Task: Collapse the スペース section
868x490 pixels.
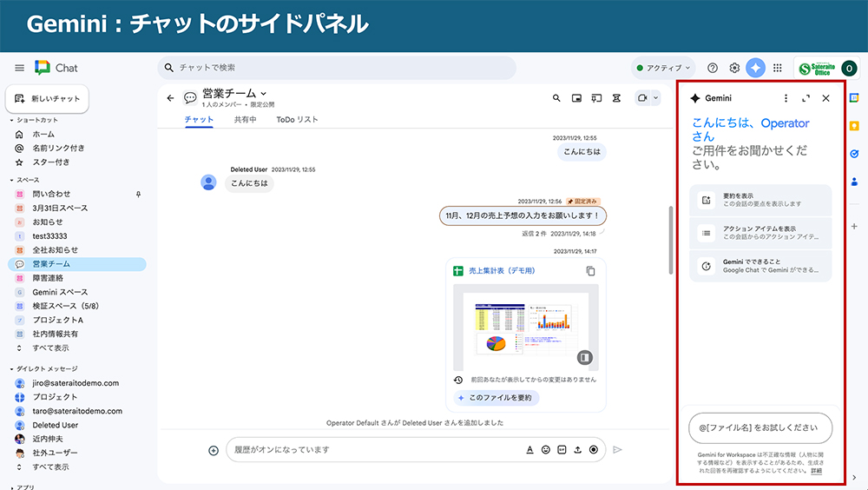Action: (11, 180)
